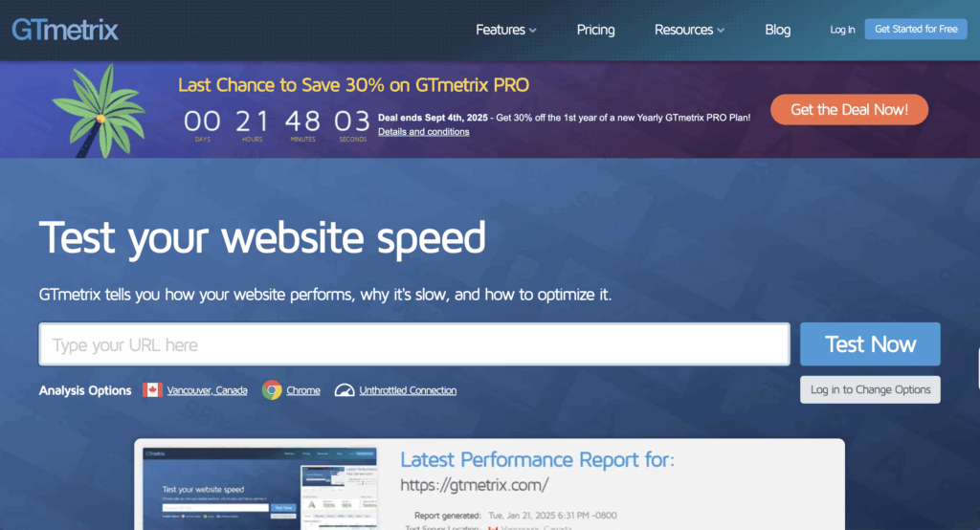Click the Chrome browser icon
The height and width of the screenshot is (530, 980).
272,390
